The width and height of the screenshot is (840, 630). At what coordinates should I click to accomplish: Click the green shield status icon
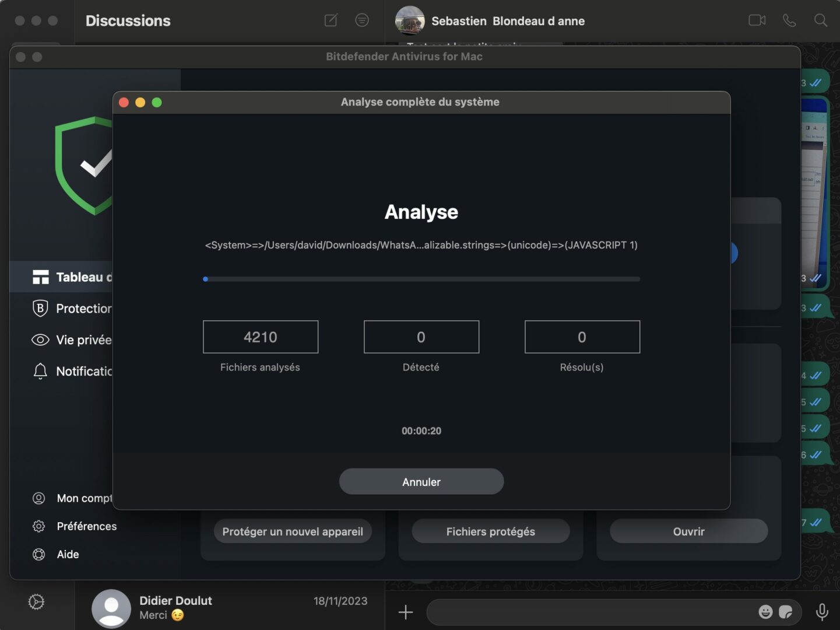tap(84, 166)
